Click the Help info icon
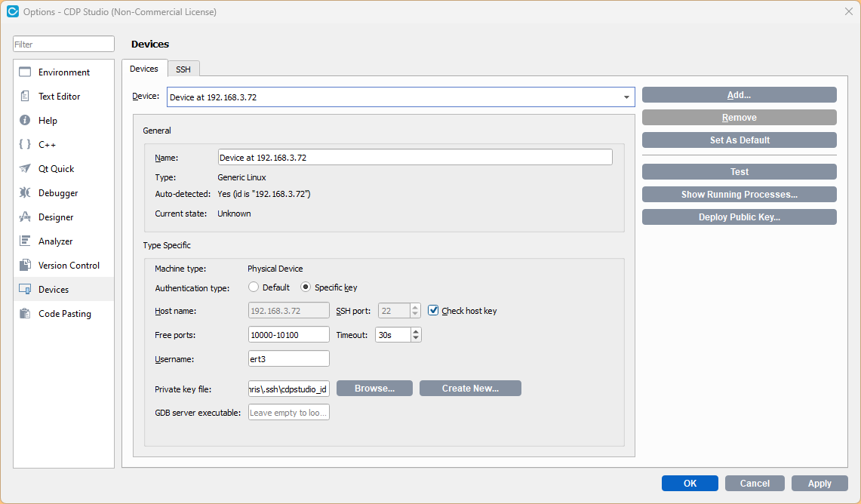Image resolution: width=861 pixels, height=504 pixels. pos(25,120)
